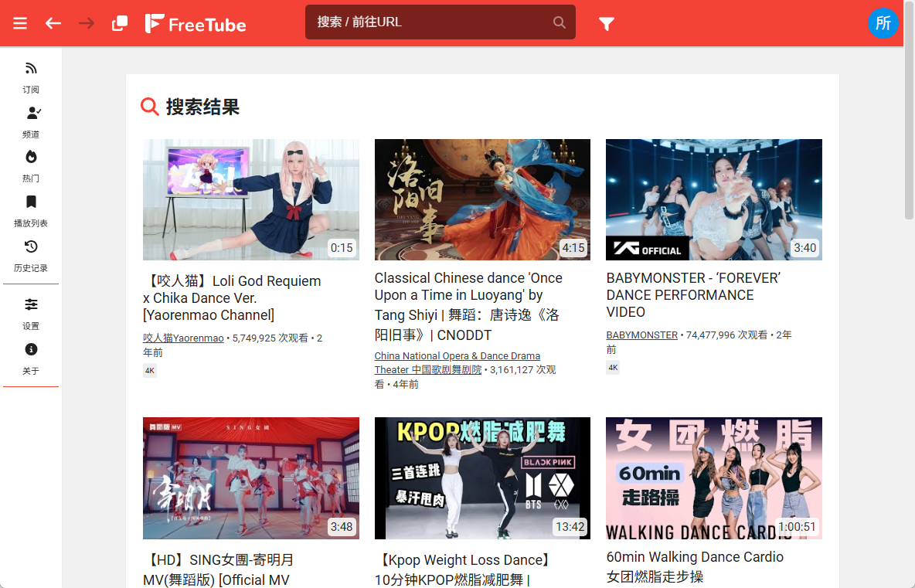Visit 咬人猫Yaorenmao channel link
Viewport: 915px width, 588px height.
point(183,338)
